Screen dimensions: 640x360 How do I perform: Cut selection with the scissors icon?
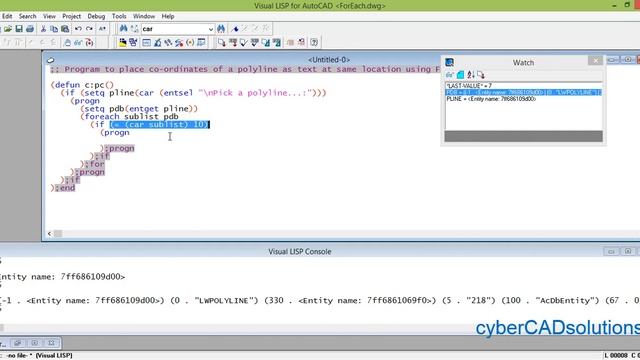pyautogui.click(x=43, y=29)
